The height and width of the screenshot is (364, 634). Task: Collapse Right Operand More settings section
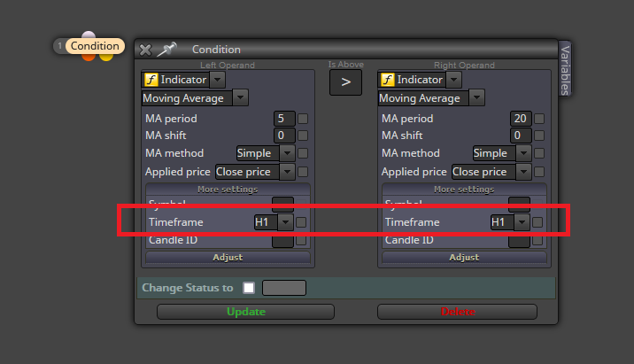pyautogui.click(x=464, y=190)
